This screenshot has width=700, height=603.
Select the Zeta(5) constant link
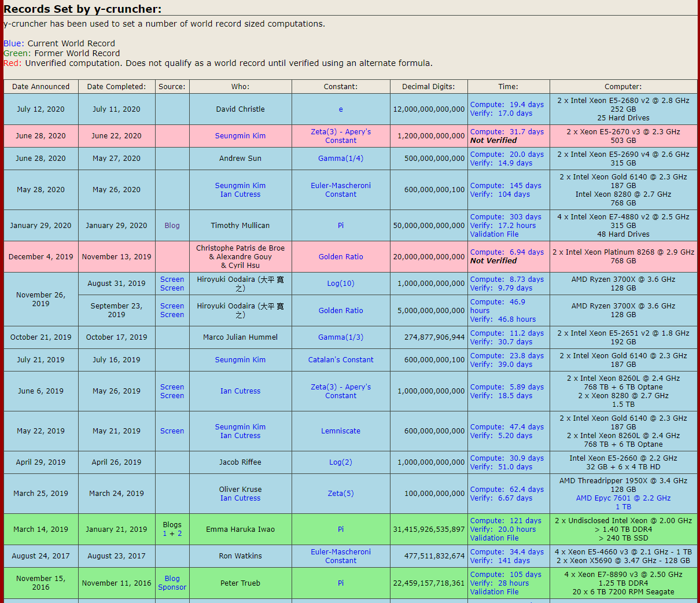340,494
